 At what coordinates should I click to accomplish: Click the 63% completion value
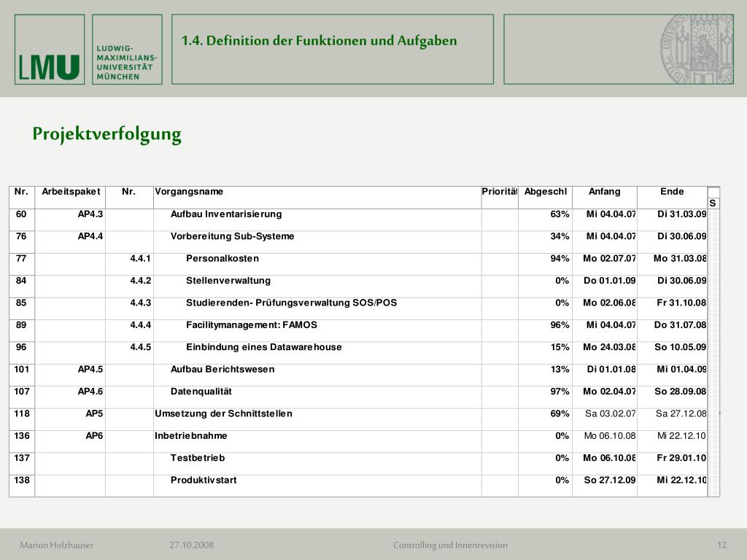(560, 214)
